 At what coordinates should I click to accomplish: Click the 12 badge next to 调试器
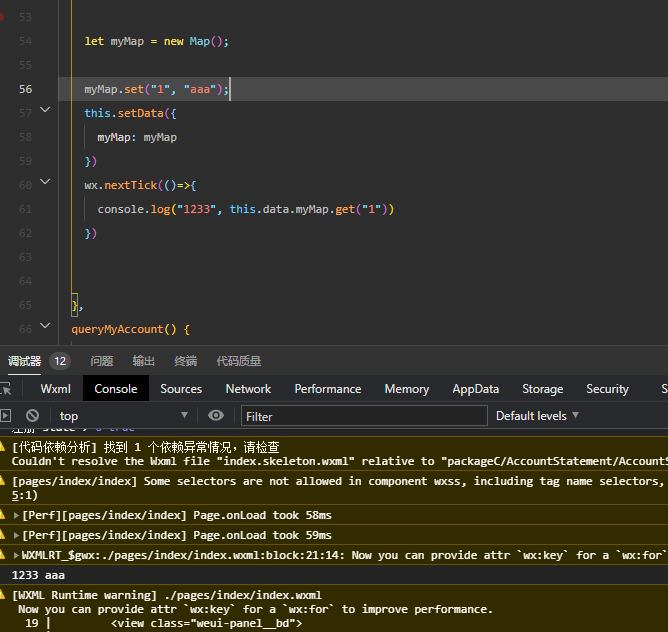pyautogui.click(x=60, y=361)
